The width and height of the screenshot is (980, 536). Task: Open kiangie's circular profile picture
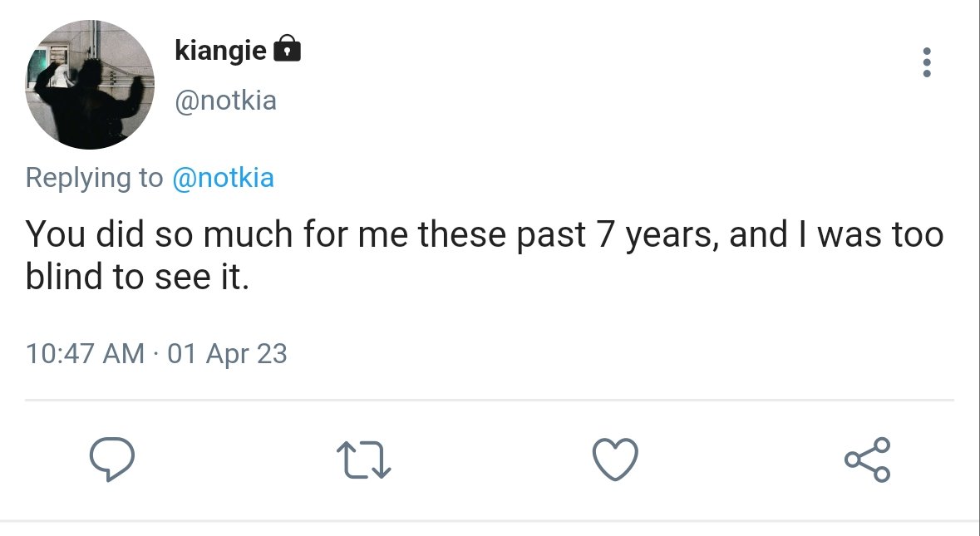90,84
